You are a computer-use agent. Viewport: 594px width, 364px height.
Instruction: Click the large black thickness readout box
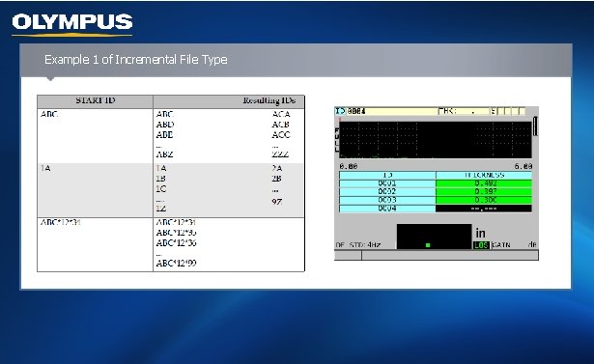coord(434,237)
